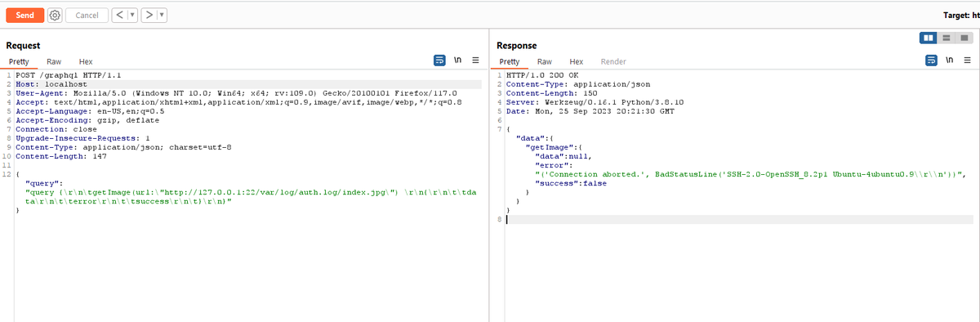Click the Accept-Language: en-US header
This screenshot has height=322, width=980.
click(90, 111)
